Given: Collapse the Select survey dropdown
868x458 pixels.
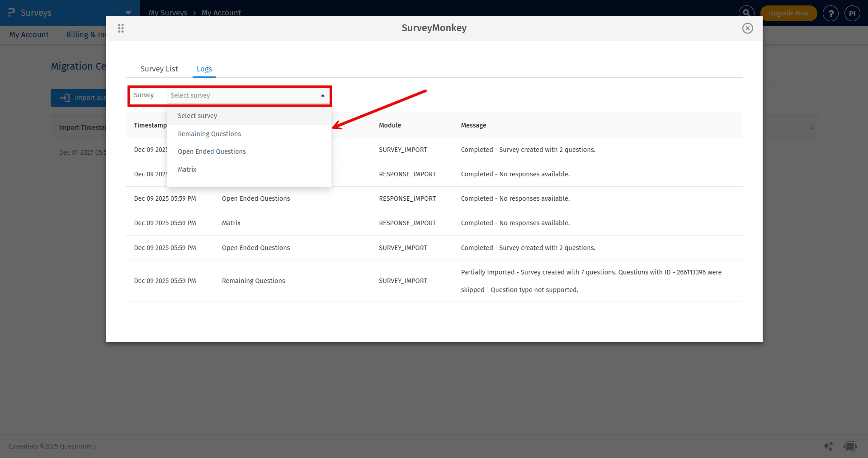Looking at the screenshot, I should 322,95.
